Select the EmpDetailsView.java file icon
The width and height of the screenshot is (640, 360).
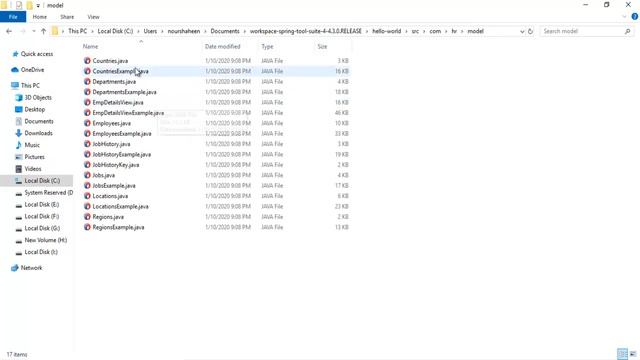87,102
